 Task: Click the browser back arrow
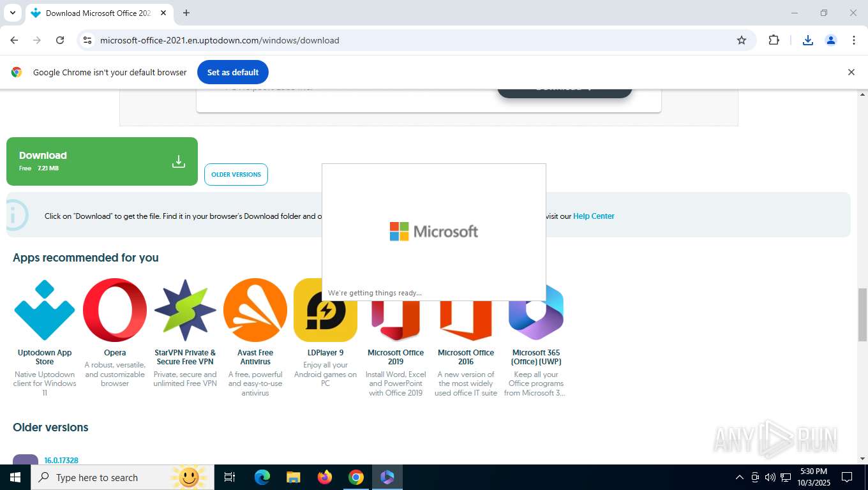14,40
